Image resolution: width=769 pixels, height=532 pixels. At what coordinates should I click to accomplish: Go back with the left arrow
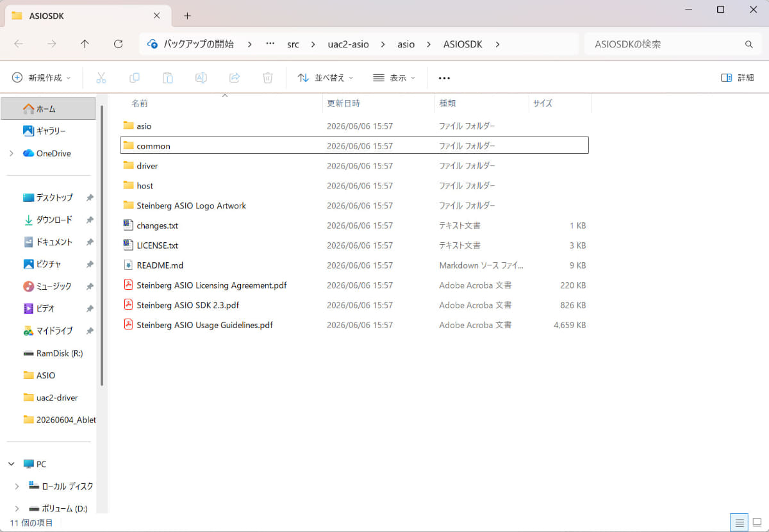point(19,44)
